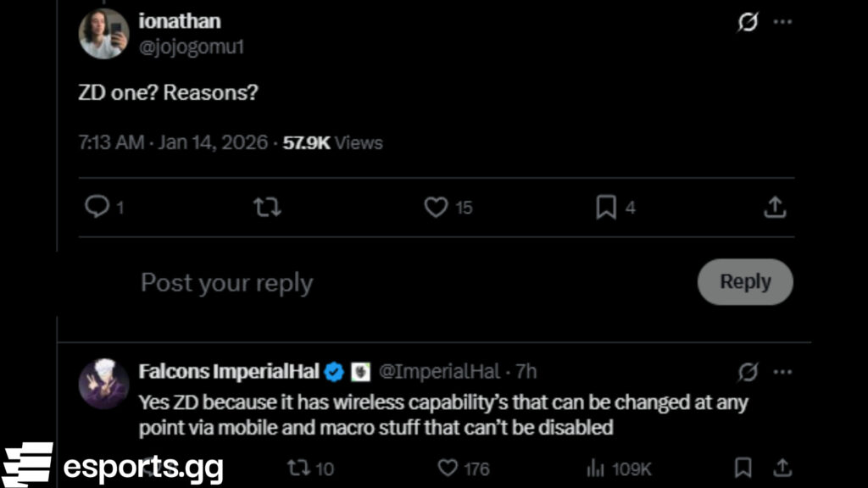Open the more options menu on ionathan's post
Screen dimensions: 868x488
tap(782, 22)
